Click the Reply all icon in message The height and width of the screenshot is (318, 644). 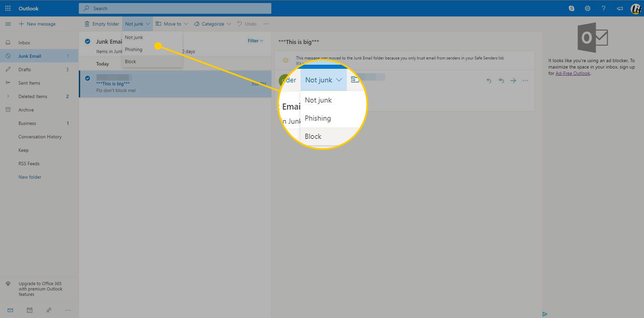[501, 81]
